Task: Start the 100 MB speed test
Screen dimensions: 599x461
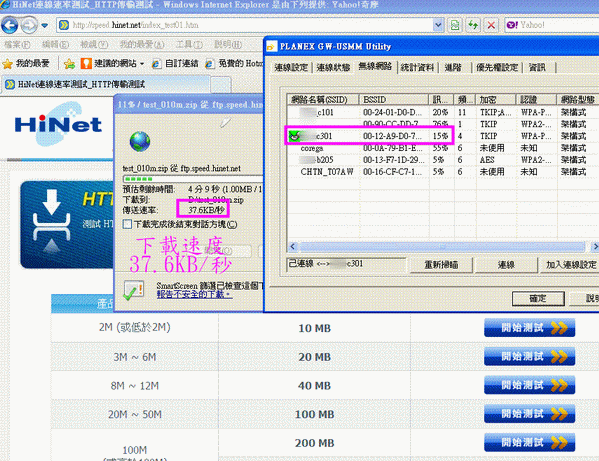Action: tap(529, 414)
